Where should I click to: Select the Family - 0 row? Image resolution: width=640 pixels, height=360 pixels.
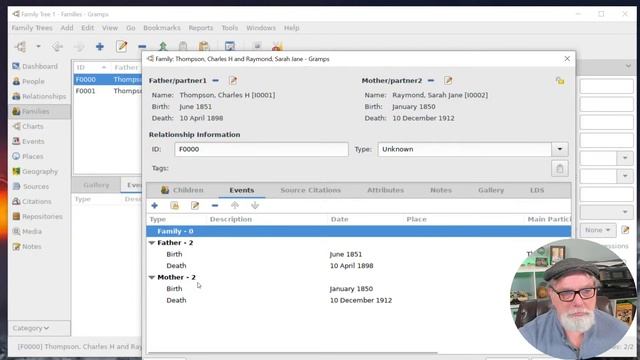coord(358,231)
